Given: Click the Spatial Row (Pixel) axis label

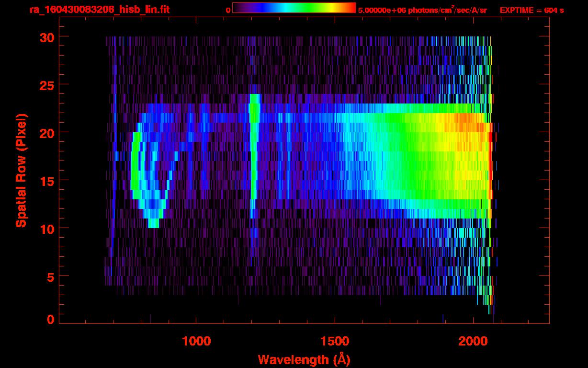Looking at the screenshot, I should point(21,170).
